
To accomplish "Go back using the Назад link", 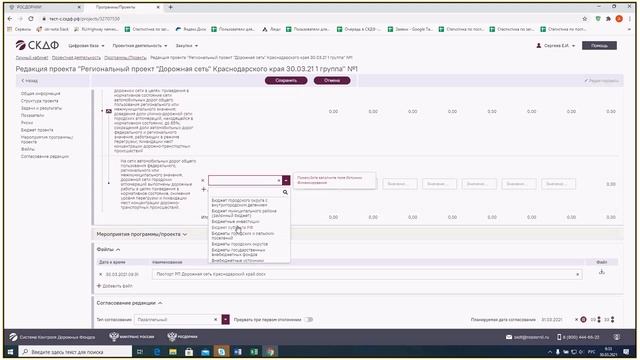I will [x=29, y=81].
